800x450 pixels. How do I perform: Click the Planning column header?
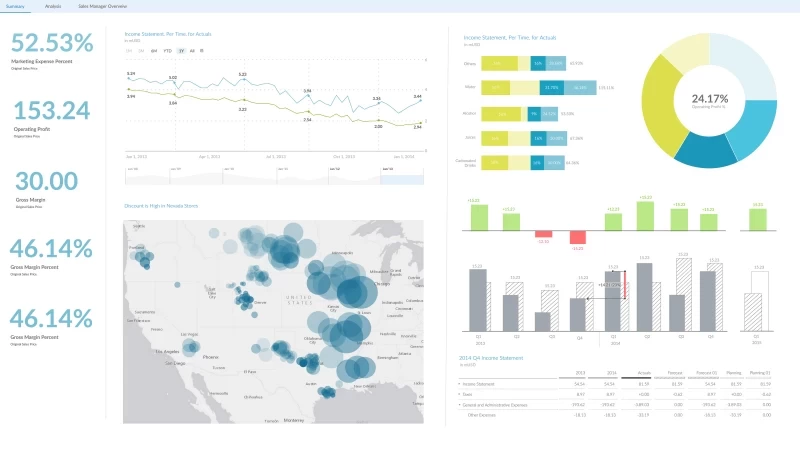click(734, 373)
